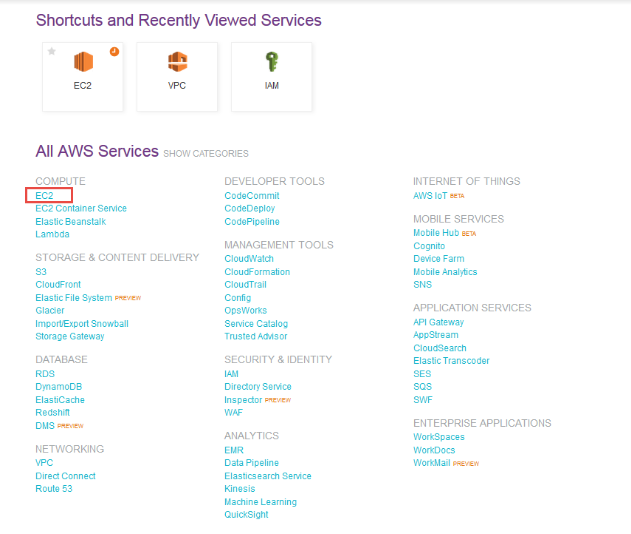Open API Gateway service

coord(439,322)
